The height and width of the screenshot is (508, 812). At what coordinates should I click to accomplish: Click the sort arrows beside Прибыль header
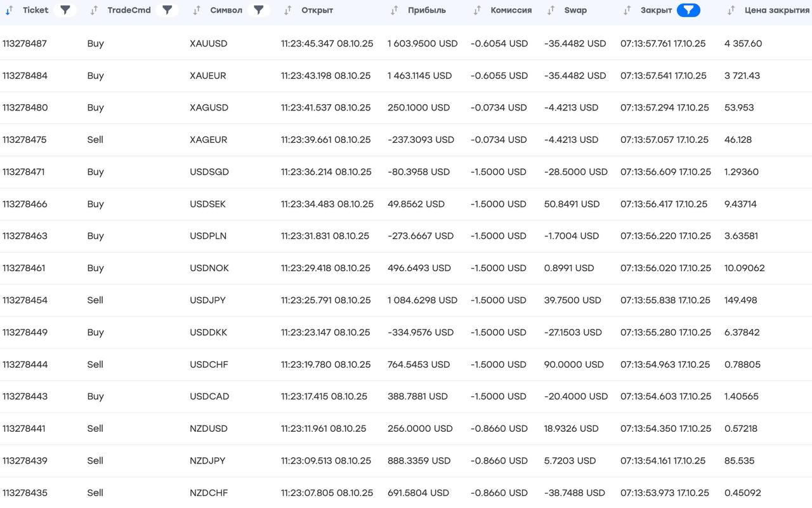click(x=395, y=10)
